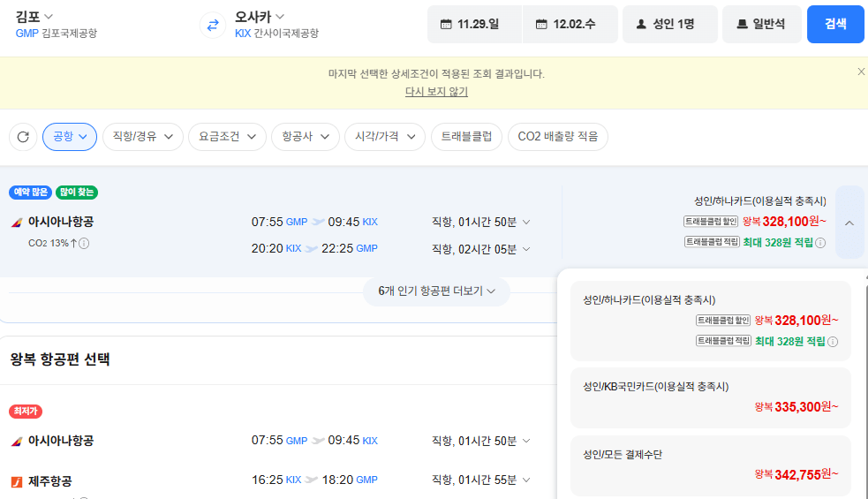The height and width of the screenshot is (499, 868).
Task: Select the 성인/하나카드 328,100원 fare option
Action: click(x=710, y=321)
